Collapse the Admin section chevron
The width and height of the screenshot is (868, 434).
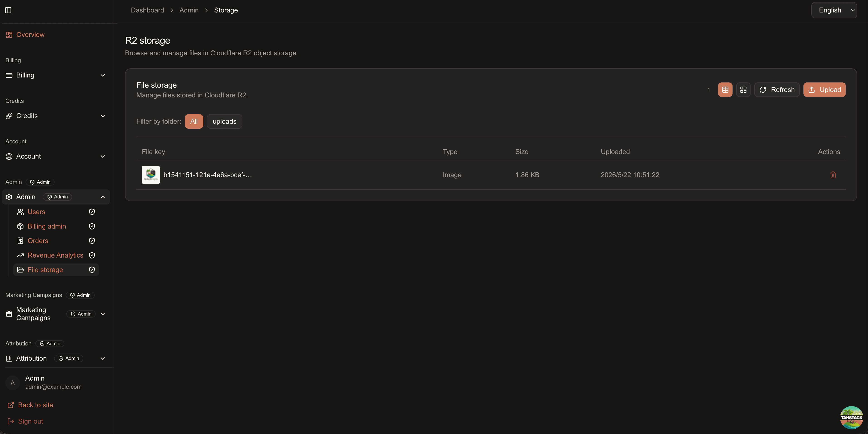click(x=103, y=197)
